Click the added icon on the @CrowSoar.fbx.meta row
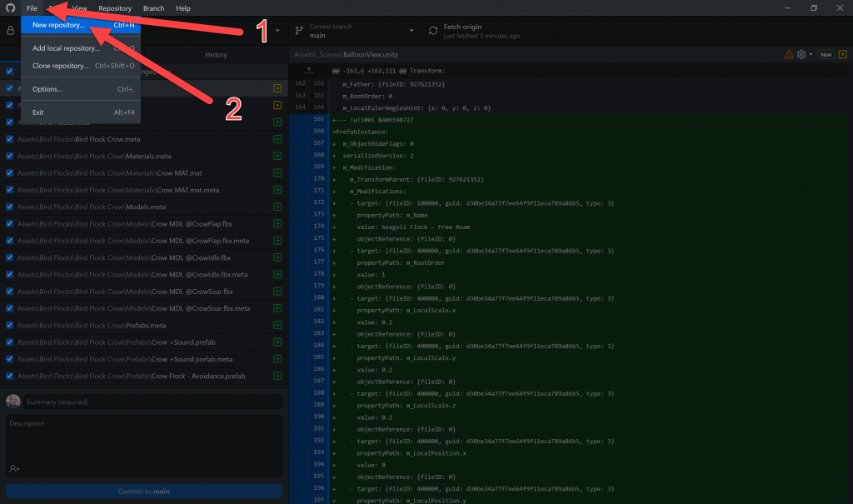Image resolution: width=853 pixels, height=504 pixels. point(277,308)
